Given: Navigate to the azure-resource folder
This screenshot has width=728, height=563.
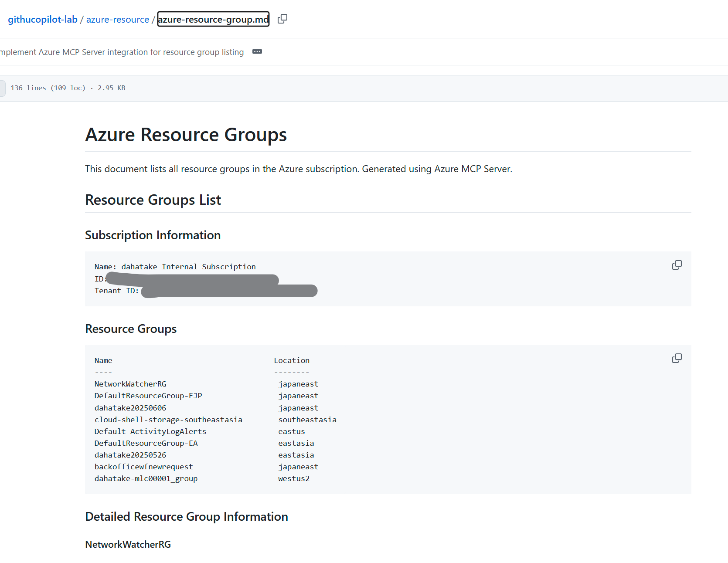Looking at the screenshot, I should coord(117,19).
